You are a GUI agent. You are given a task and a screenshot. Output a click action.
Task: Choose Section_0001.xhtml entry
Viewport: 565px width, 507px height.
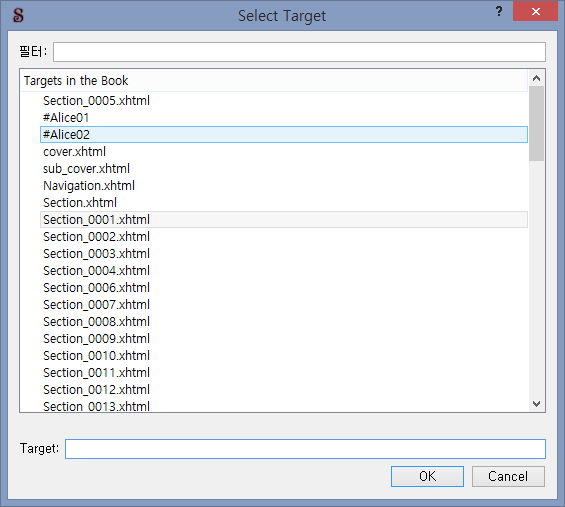tap(284, 219)
